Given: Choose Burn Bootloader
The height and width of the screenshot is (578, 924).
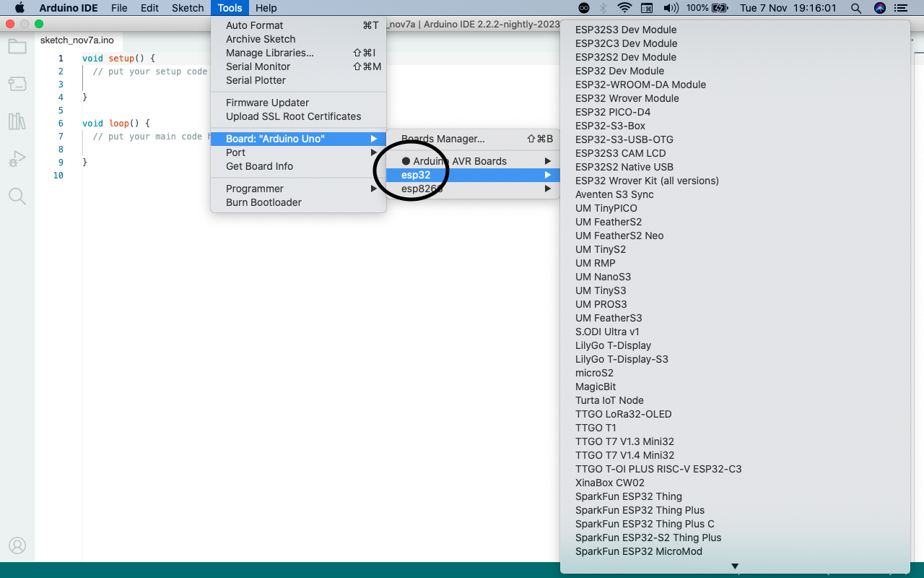Looking at the screenshot, I should pyautogui.click(x=298, y=202).
